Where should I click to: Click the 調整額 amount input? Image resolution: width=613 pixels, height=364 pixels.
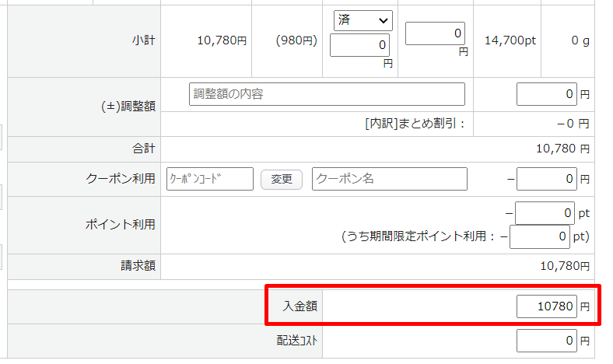(x=547, y=94)
